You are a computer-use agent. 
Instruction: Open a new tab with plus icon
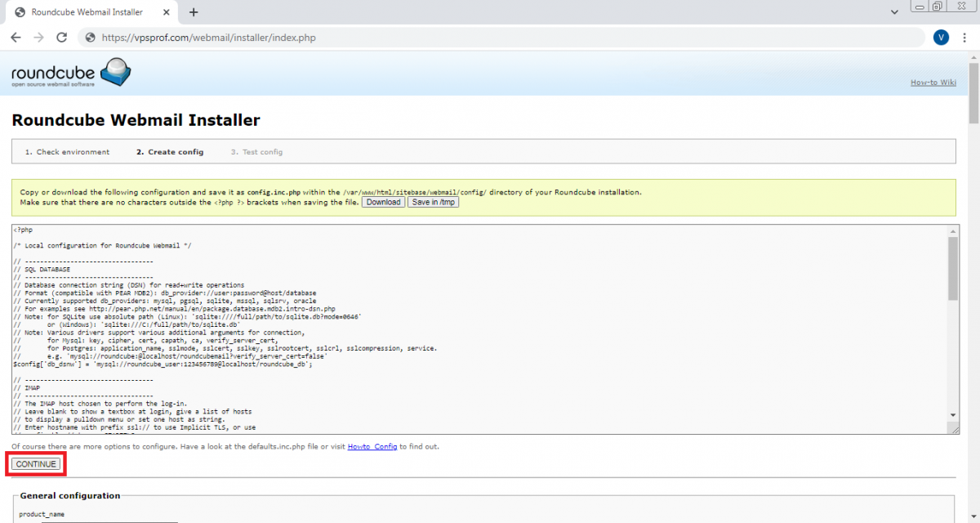pos(194,12)
